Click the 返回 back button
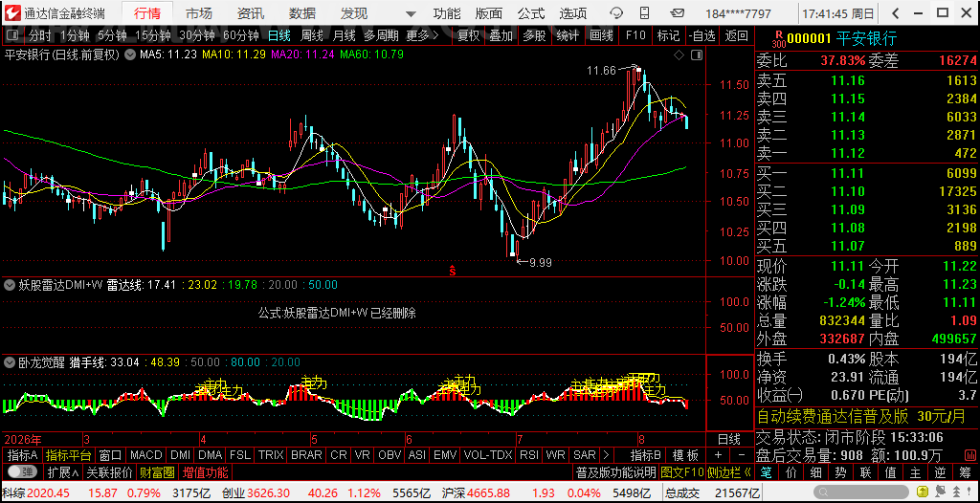980x503 pixels. (x=737, y=35)
